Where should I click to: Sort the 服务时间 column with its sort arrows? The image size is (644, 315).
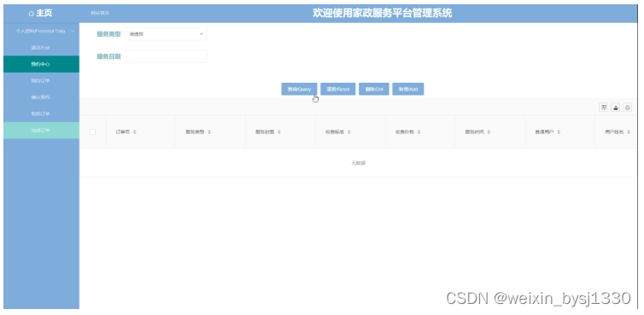coord(489,132)
